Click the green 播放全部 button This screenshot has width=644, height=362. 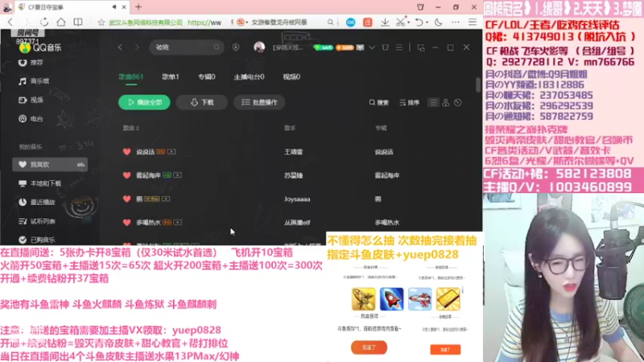coord(144,102)
